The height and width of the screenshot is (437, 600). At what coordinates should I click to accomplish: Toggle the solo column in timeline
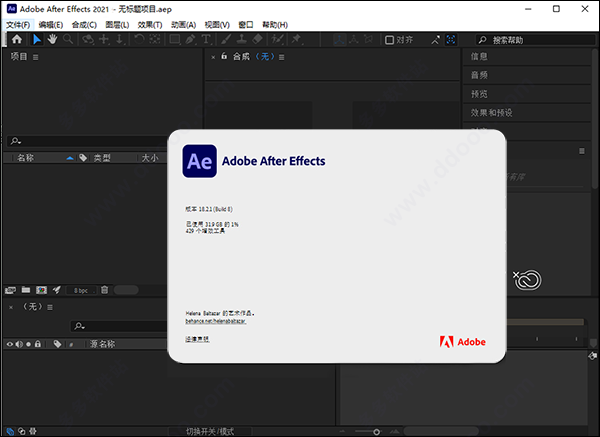point(28,344)
